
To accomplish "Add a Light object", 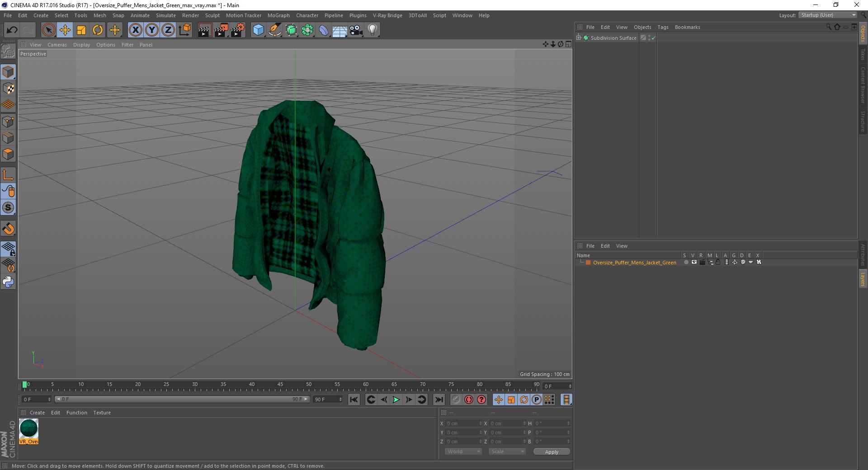I will (373, 30).
